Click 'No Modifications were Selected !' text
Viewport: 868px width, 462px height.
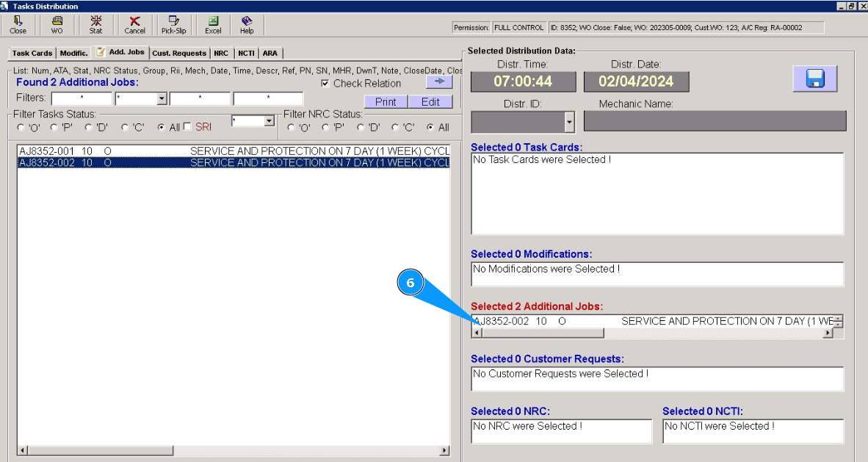[546, 269]
